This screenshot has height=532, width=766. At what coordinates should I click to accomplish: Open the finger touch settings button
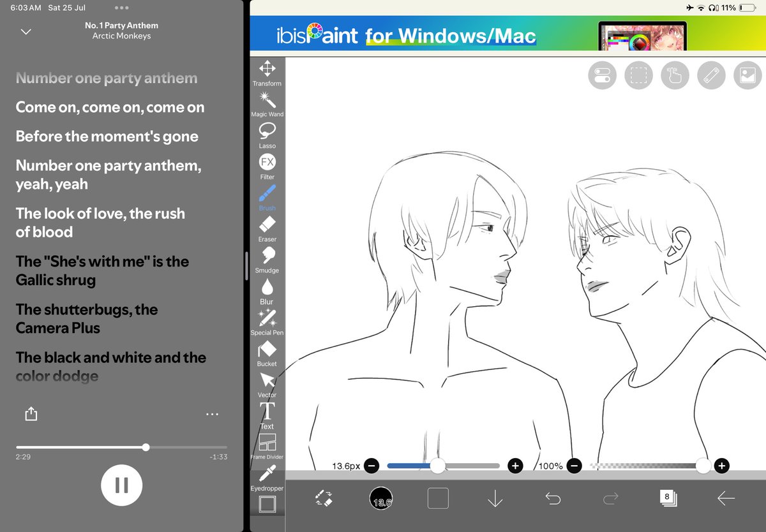point(675,75)
